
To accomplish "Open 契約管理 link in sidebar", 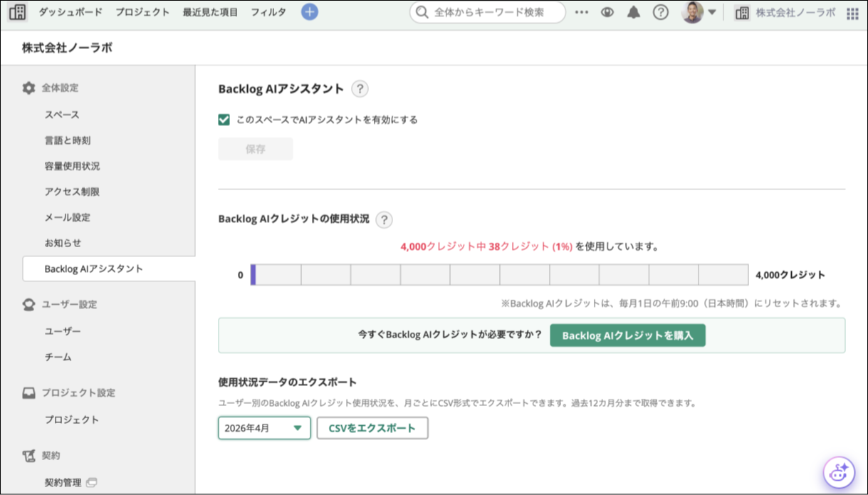I will 63,482.
